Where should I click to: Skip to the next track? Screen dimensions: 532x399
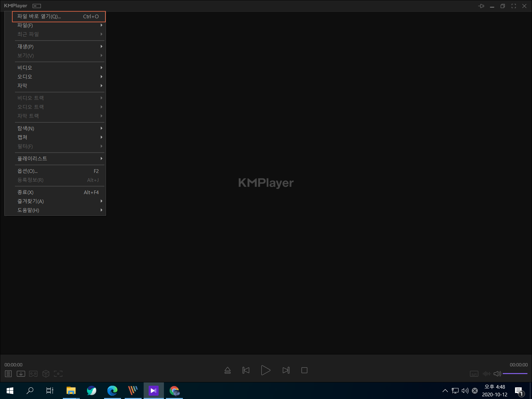coord(286,370)
